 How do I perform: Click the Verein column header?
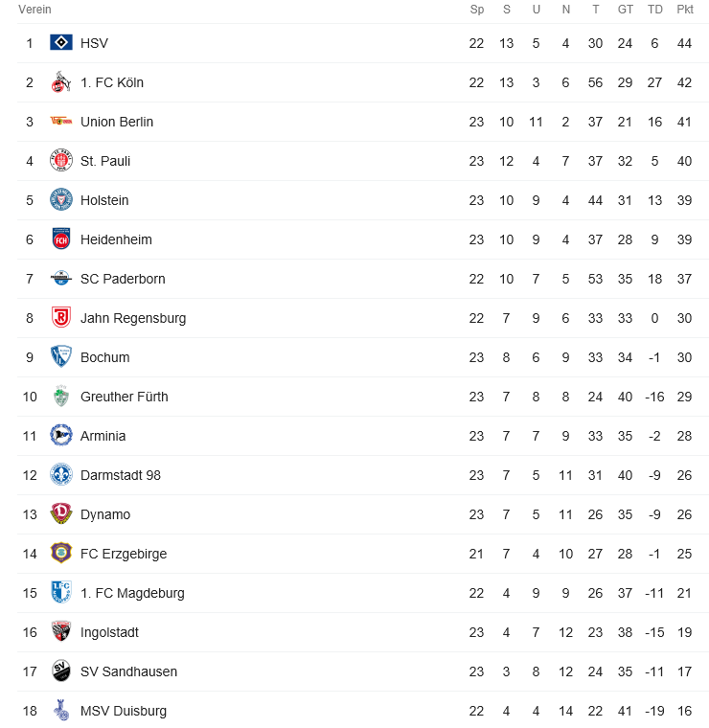[34, 10]
